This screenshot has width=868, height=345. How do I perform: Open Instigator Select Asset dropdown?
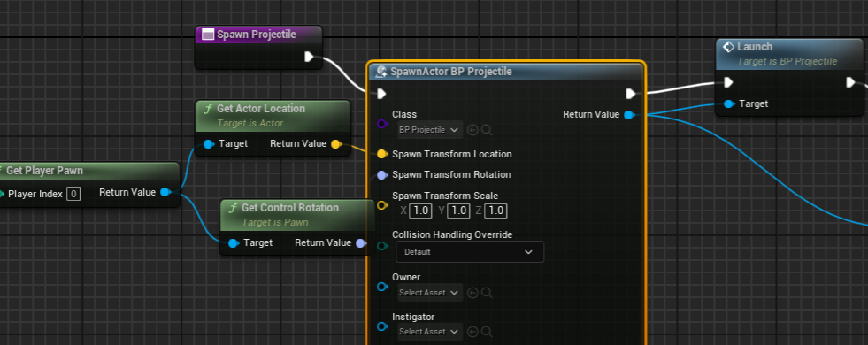(x=429, y=332)
